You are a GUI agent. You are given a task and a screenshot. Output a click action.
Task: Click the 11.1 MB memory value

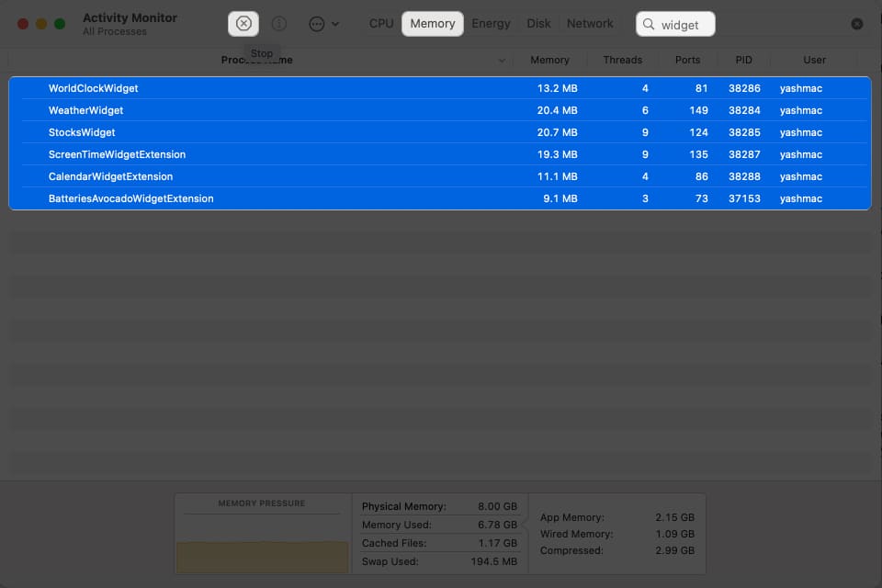557,176
